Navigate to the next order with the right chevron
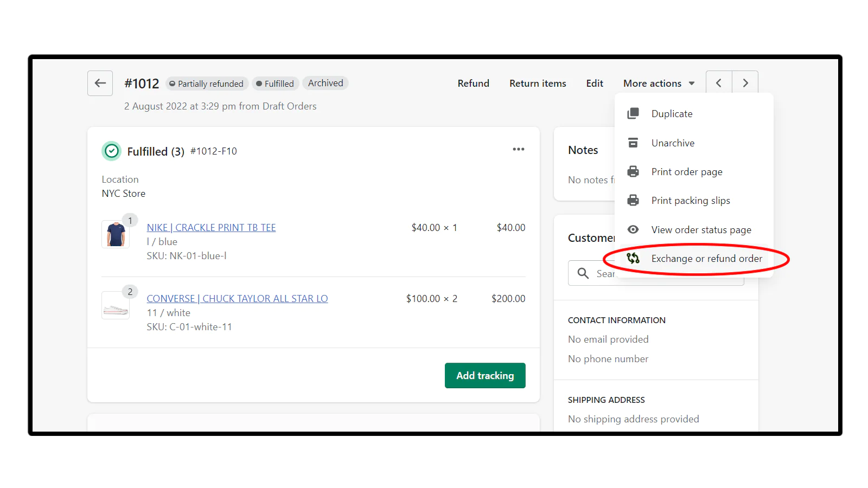This screenshot has width=868, height=488. point(745,82)
